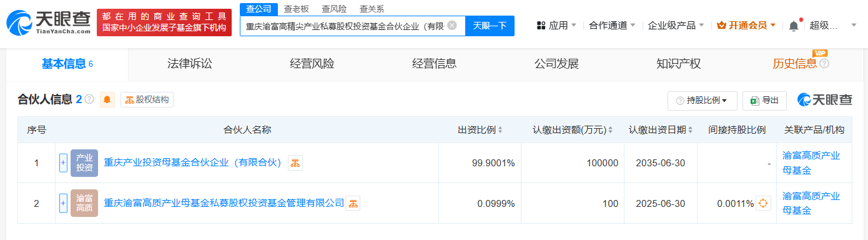Select the 查关系 search tab

tap(372, 9)
